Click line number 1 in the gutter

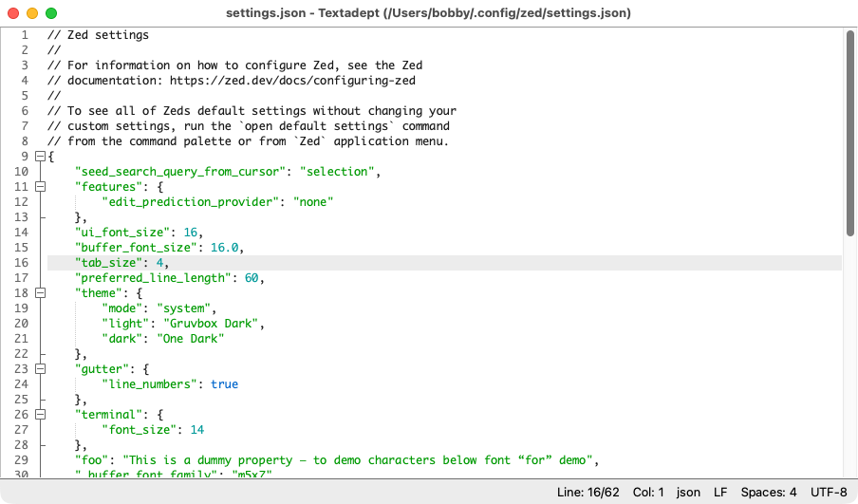(25, 35)
